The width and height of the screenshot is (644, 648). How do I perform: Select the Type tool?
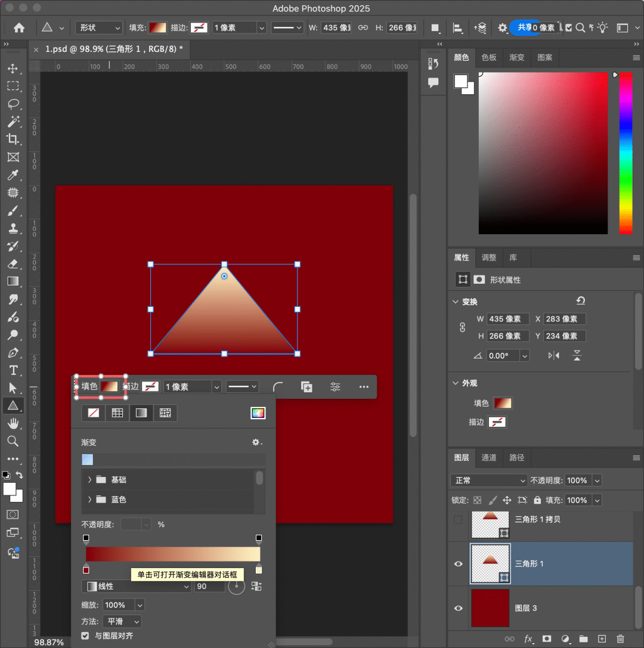tap(13, 370)
